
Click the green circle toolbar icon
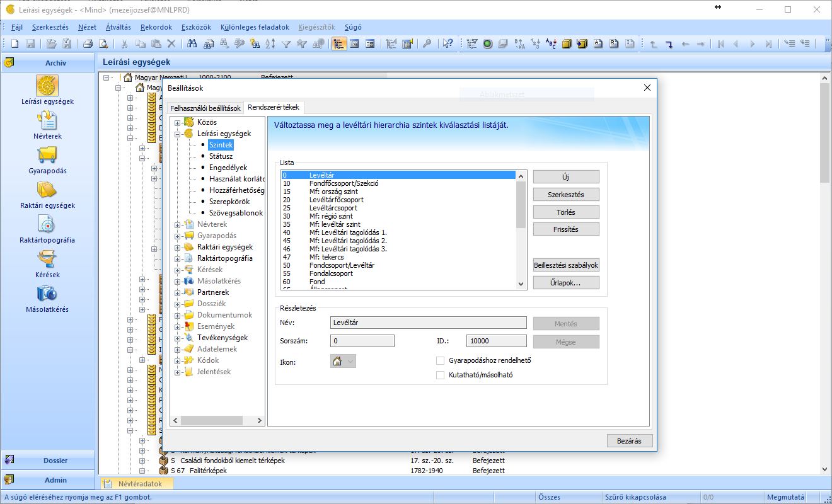(x=487, y=43)
